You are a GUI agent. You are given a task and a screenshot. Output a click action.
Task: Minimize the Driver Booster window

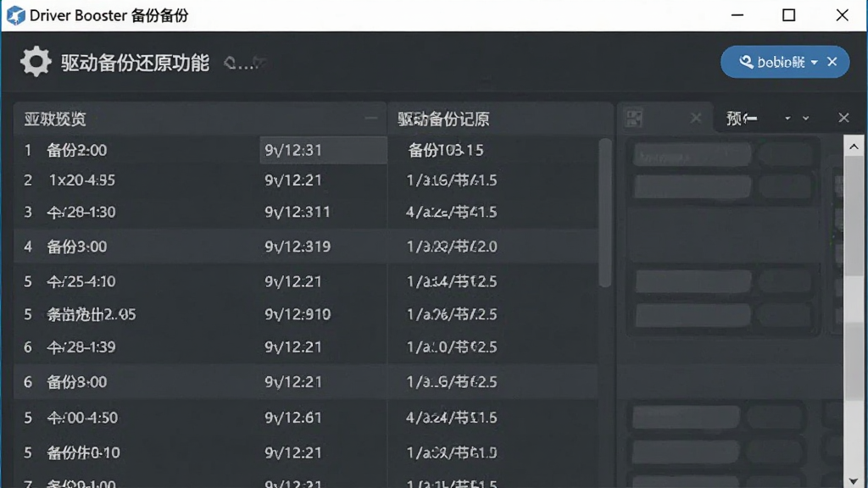737,15
